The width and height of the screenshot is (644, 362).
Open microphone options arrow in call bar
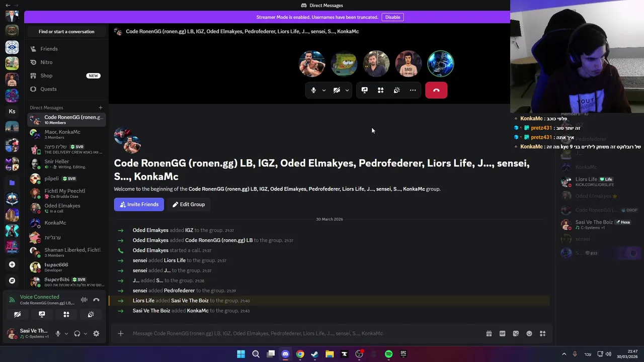click(324, 90)
